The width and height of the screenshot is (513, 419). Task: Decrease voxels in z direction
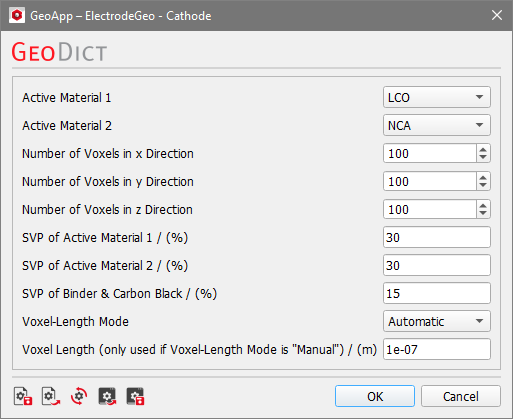pos(483,213)
